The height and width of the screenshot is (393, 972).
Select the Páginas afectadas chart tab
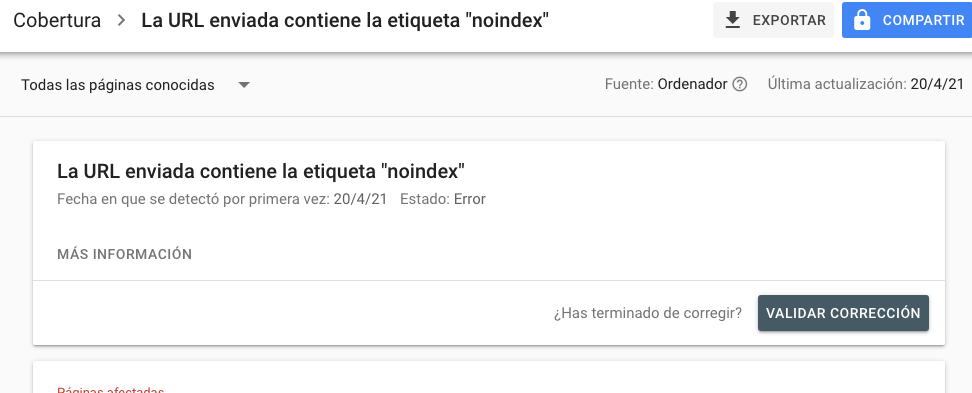[110, 391]
